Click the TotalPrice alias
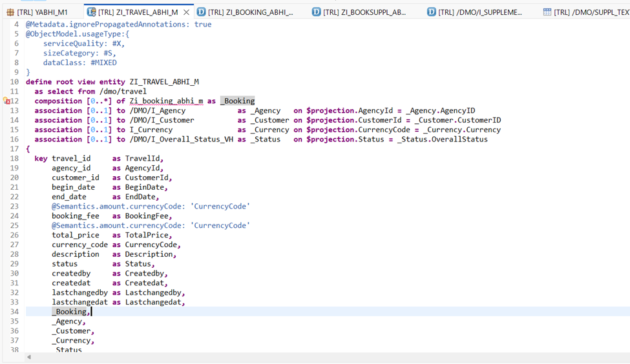This screenshot has height=364, width=630. 146,235
